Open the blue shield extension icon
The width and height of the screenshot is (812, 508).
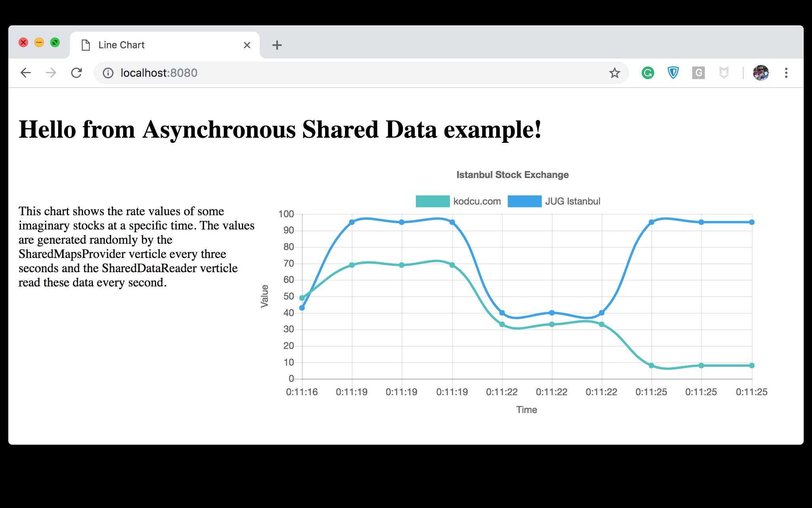pos(673,73)
